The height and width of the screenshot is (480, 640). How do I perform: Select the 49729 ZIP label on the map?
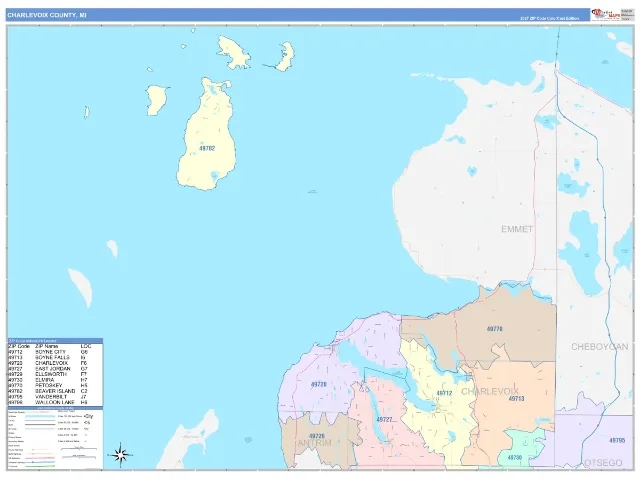point(317,436)
